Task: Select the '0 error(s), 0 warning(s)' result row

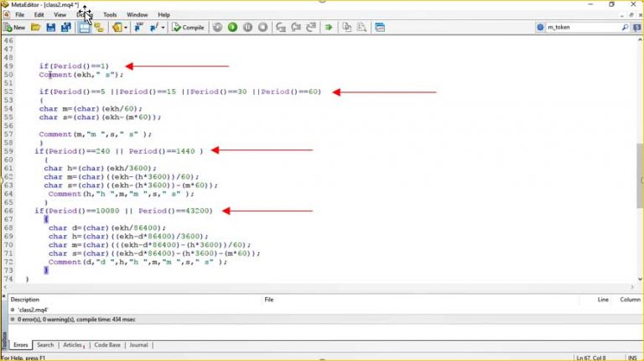Action: [325, 320]
